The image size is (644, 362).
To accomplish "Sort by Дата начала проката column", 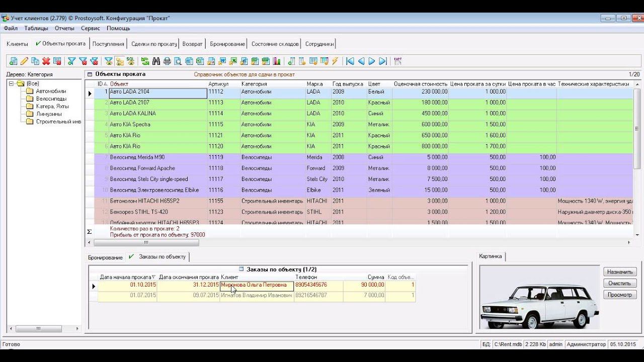I will coord(128,277).
